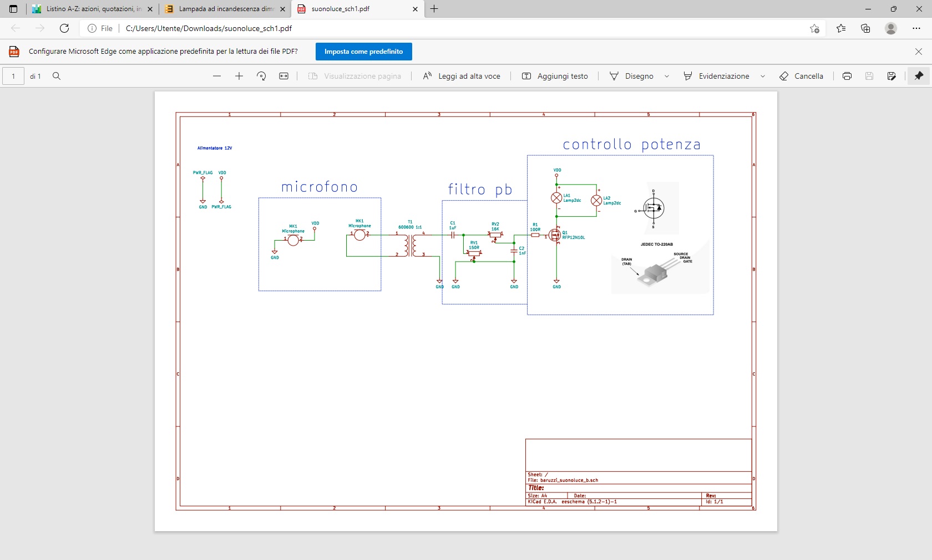Select the Aggiungi testo tool

tap(555, 76)
